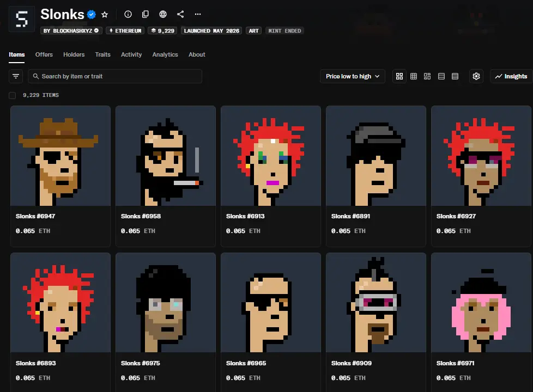The height and width of the screenshot is (392, 533).
Task: Click the Slonks #6958 title text
Action: pos(141,216)
